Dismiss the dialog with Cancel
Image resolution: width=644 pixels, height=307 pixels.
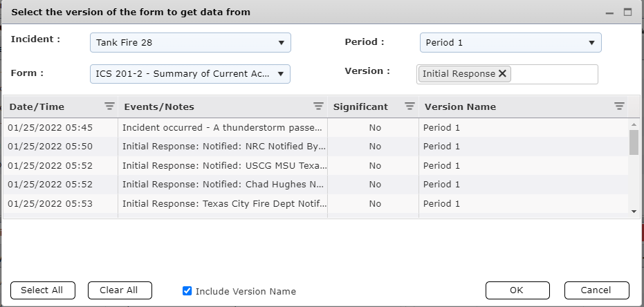pos(596,290)
